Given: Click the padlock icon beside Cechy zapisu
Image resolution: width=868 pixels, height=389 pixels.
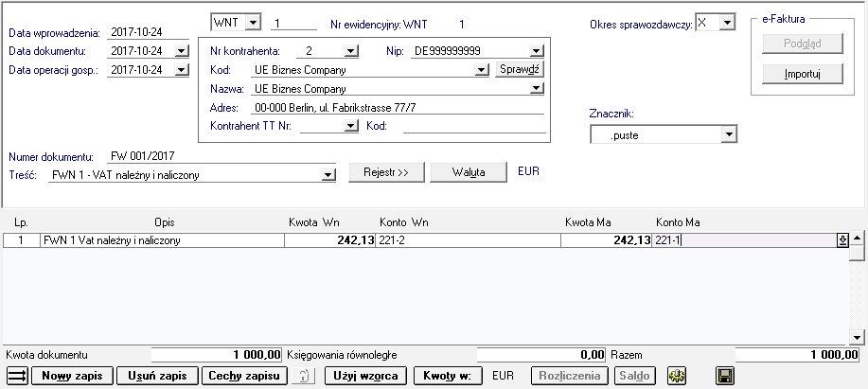Looking at the screenshot, I should [302, 377].
